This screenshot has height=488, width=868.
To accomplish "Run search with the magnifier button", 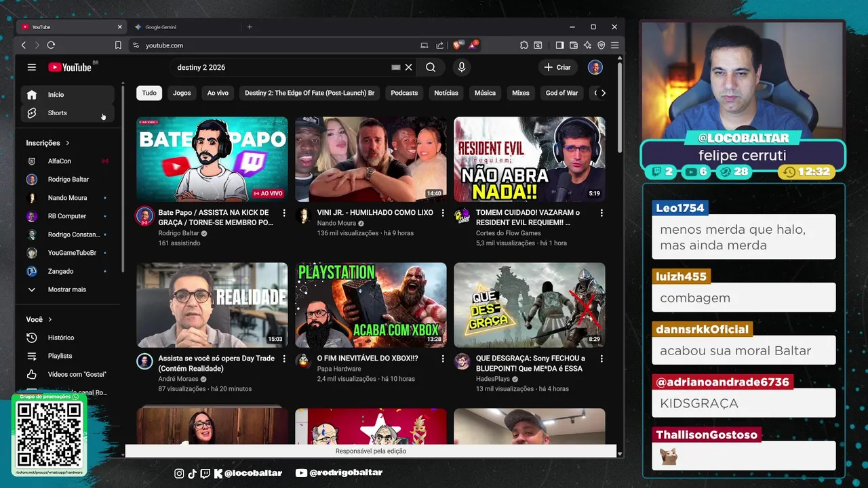I will [x=431, y=67].
